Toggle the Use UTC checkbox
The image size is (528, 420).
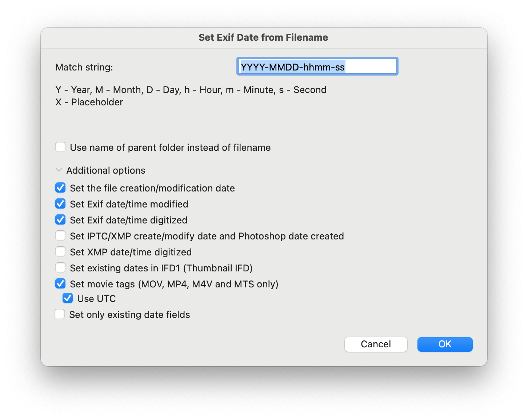click(x=68, y=298)
